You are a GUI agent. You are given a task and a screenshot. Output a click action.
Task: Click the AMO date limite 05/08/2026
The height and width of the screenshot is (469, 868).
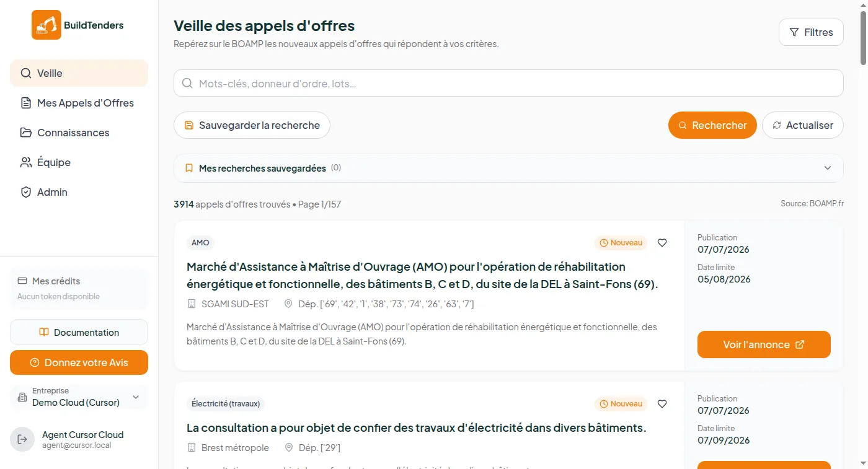click(x=724, y=279)
